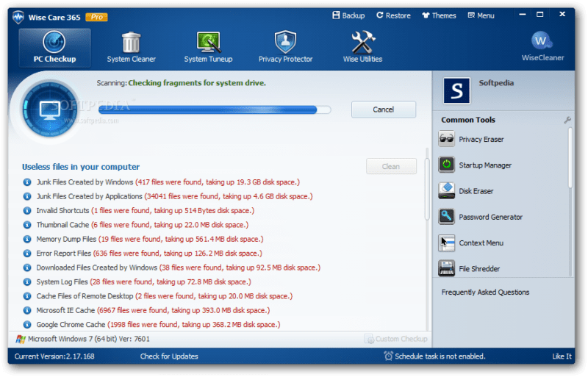Click 'Useless files in your computer' heading
The width and height of the screenshot is (588, 377).
tap(81, 167)
